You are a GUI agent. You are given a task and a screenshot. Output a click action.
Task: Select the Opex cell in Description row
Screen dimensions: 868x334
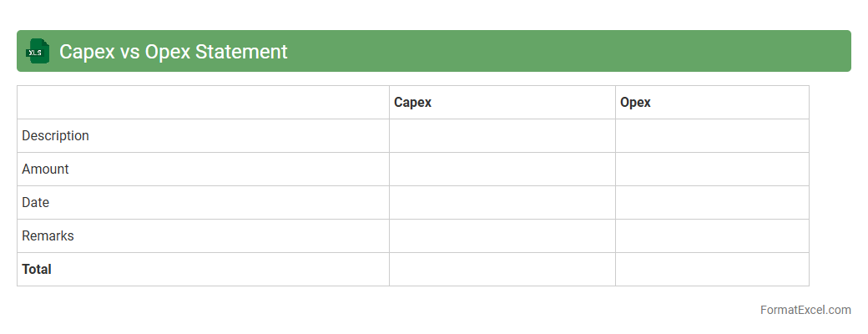click(x=712, y=136)
